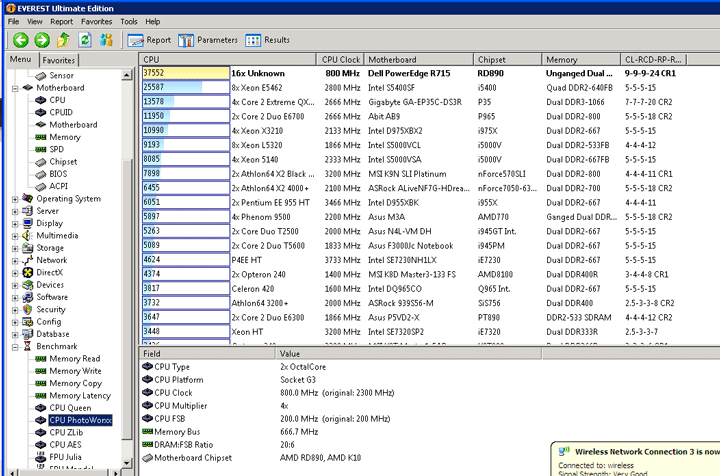This screenshot has height=476, width=720.
Task: Expand the Storage tree node
Action: 15,249
